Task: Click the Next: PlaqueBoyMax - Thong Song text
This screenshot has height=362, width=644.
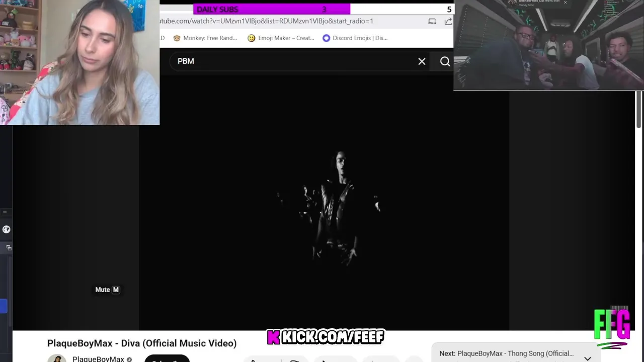Action: 507,353
